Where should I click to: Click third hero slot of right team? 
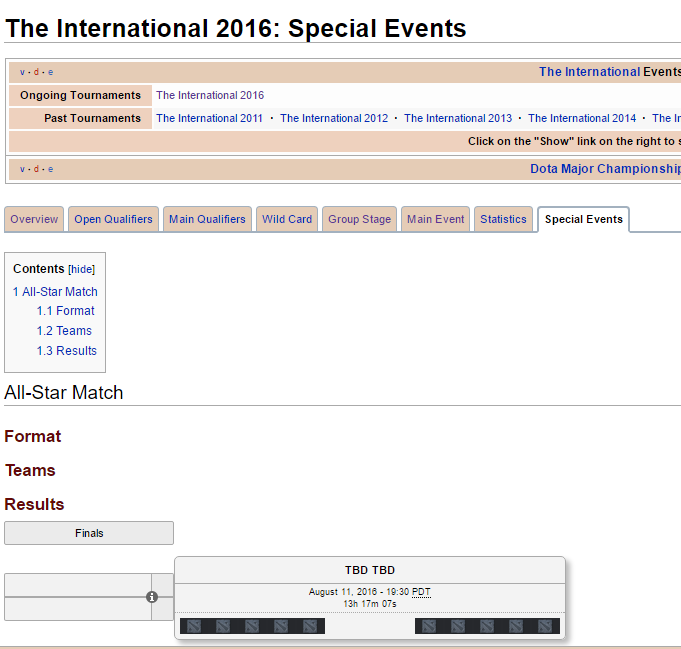[x=487, y=626]
